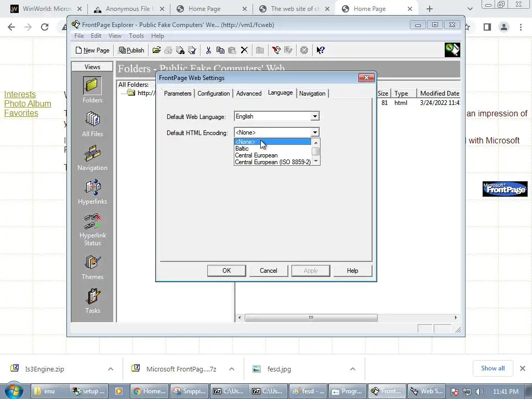Choose Central European encoding option

pyautogui.click(x=272, y=155)
